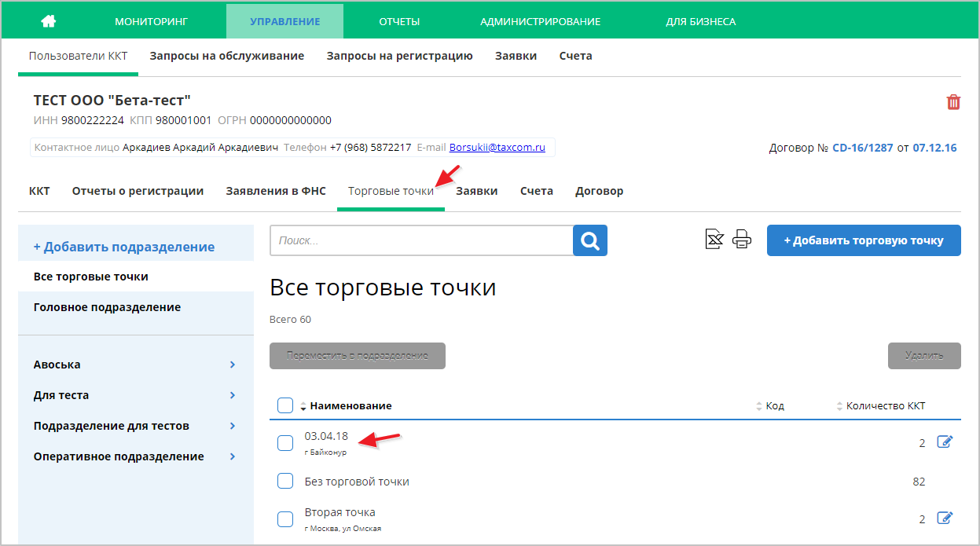Open the top-level Заявки tab
980x546 pixels.
516,56
